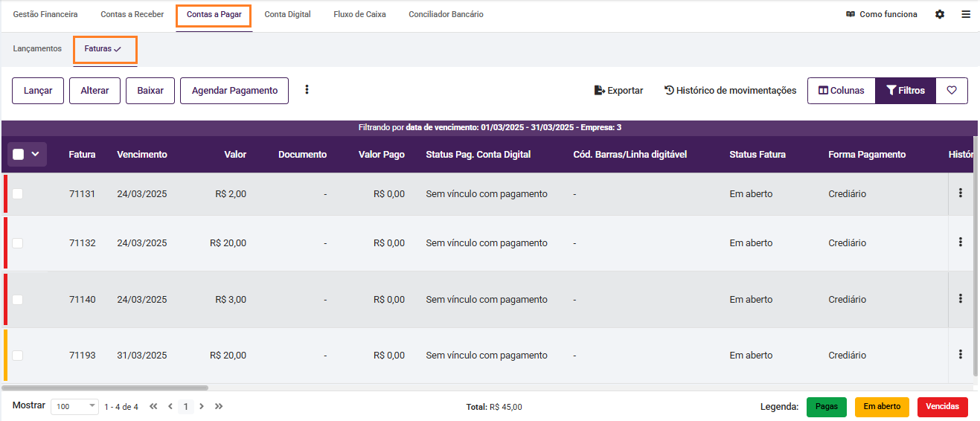980x421 pixels.
Task: Open the Colunas column chooser
Action: [842, 91]
